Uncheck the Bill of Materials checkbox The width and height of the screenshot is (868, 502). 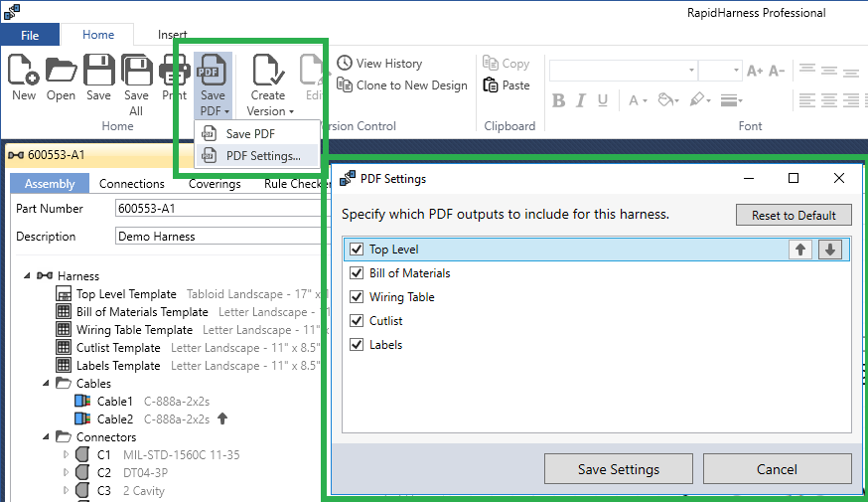357,273
